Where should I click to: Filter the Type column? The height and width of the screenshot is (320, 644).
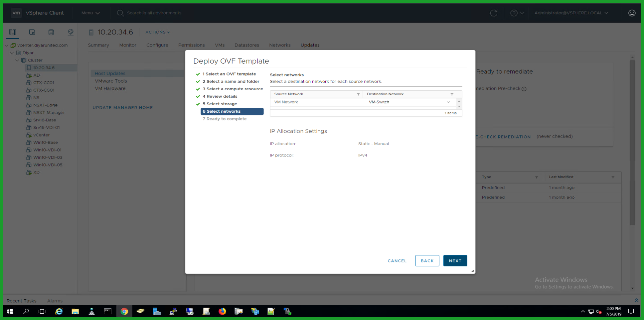click(536, 177)
